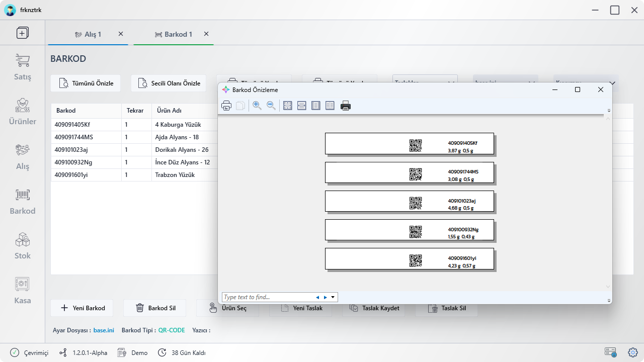Click the 409091601yi label in preview

462,258
